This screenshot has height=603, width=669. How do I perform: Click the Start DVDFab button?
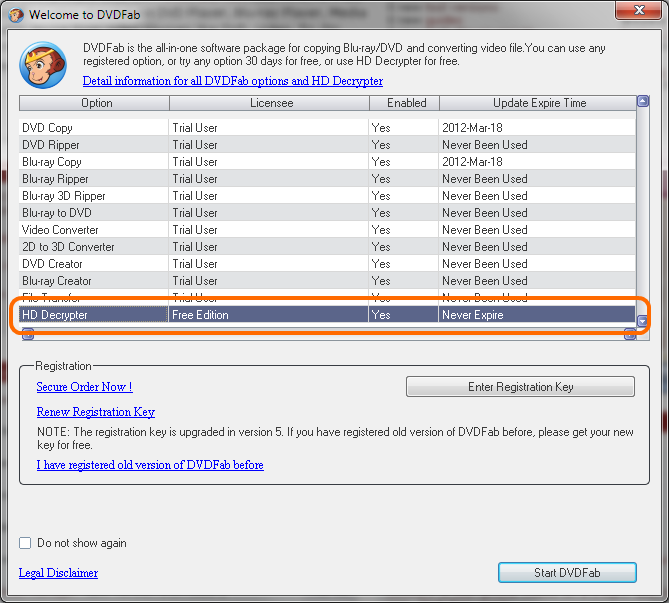tap(567, 572)
